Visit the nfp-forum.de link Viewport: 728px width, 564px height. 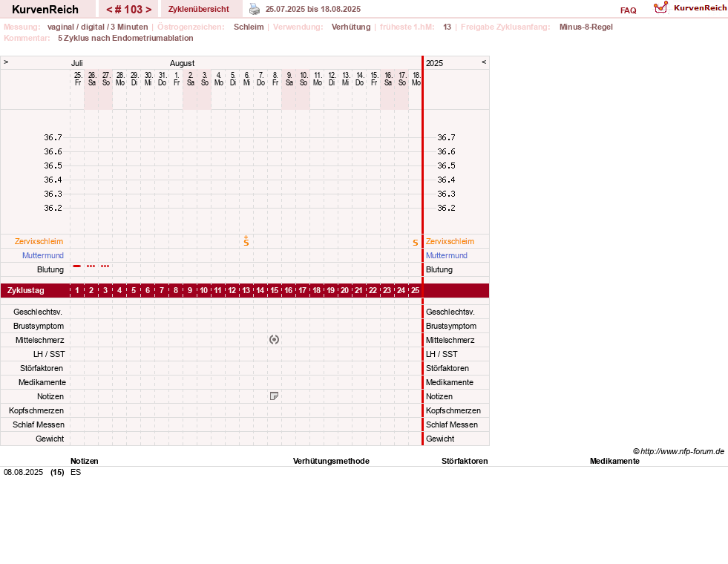coord(682,451)
